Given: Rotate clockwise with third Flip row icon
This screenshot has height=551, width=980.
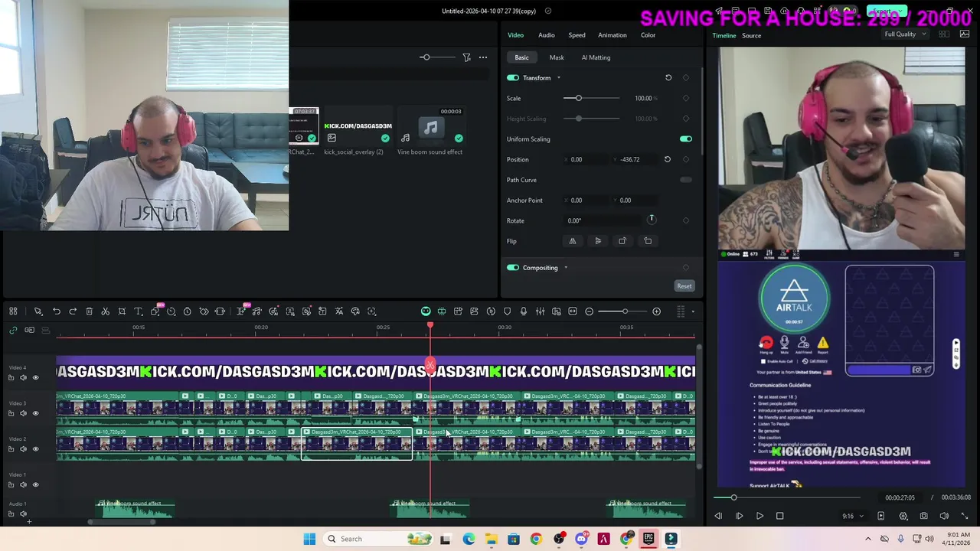Looking at the screenshot, I should point(622,241).
